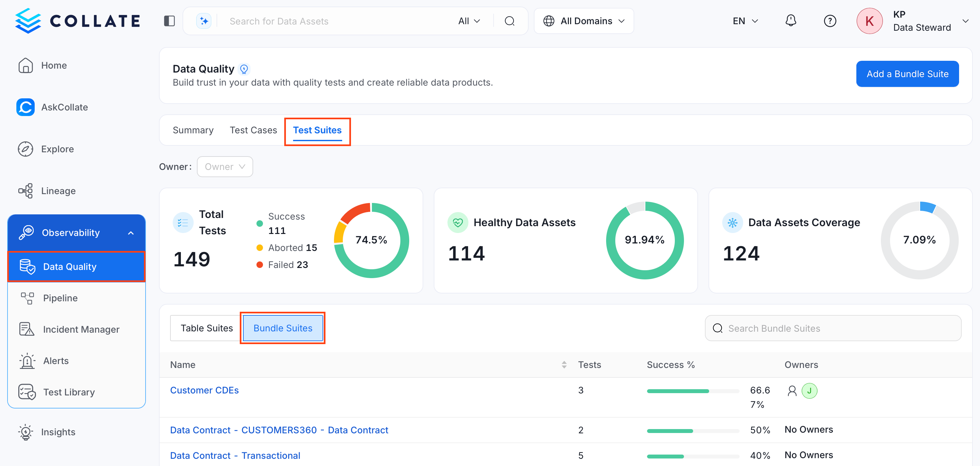Click Add a Bundle Suite button
Image resolution: width=980 pixels, height=466 pixels.
point(907,74)
